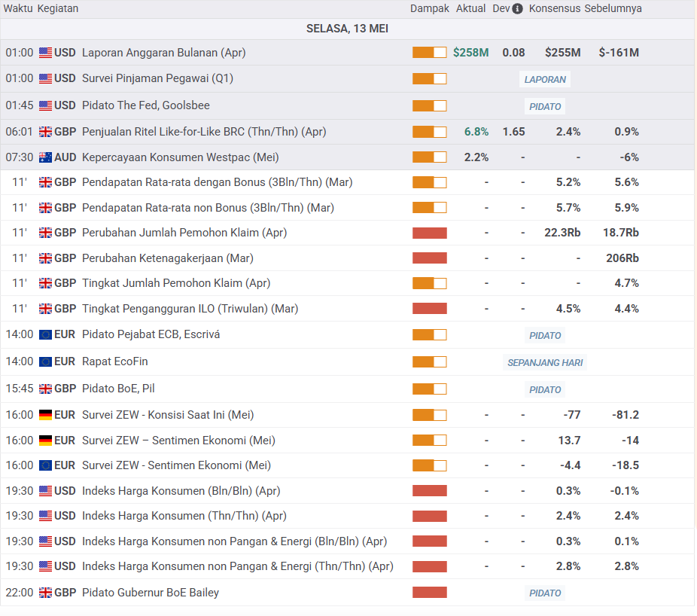Image resolution: width=697 pixels, height=616 pixels.
Task: Open the LAPORAN badge for Survei Pinjaman Pegawai
Action: point(545,79)
